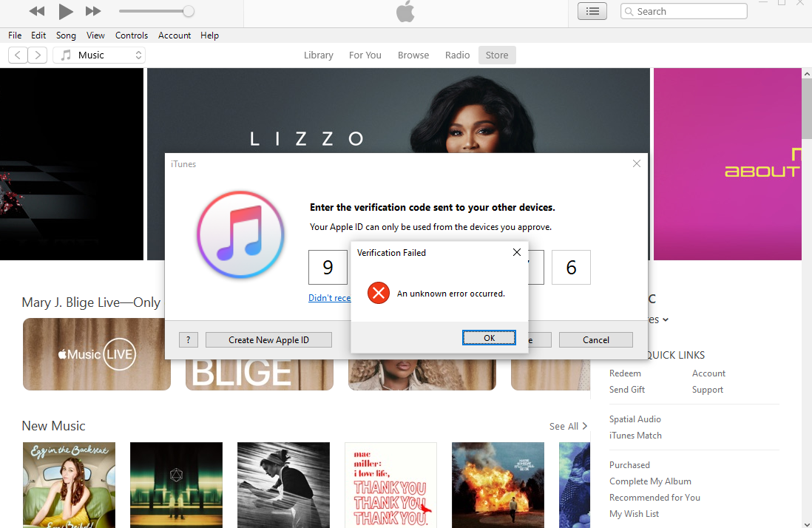Open the Controls menu

pyautogui.click(x=132, y=35)
